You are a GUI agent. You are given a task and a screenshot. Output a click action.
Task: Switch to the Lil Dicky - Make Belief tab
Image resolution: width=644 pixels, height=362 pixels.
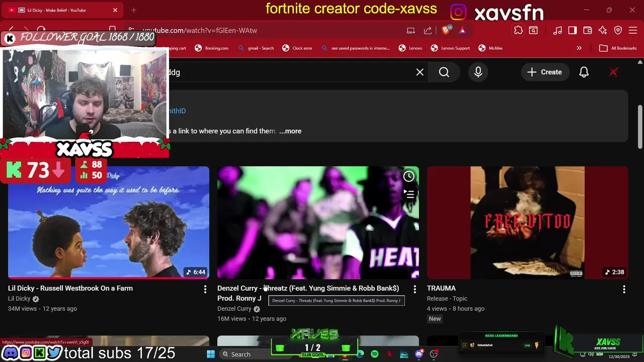pos(63,10)
